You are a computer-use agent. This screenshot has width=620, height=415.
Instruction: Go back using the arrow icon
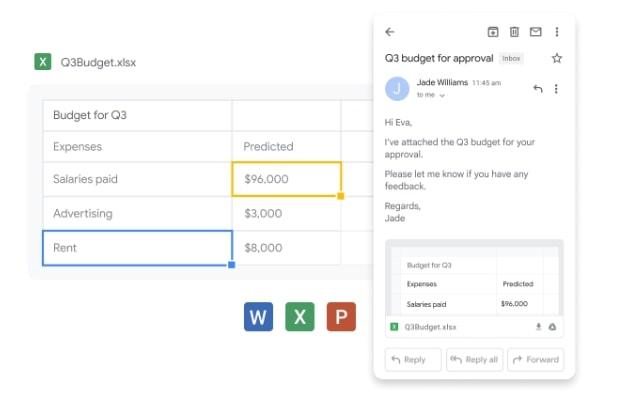390,32
